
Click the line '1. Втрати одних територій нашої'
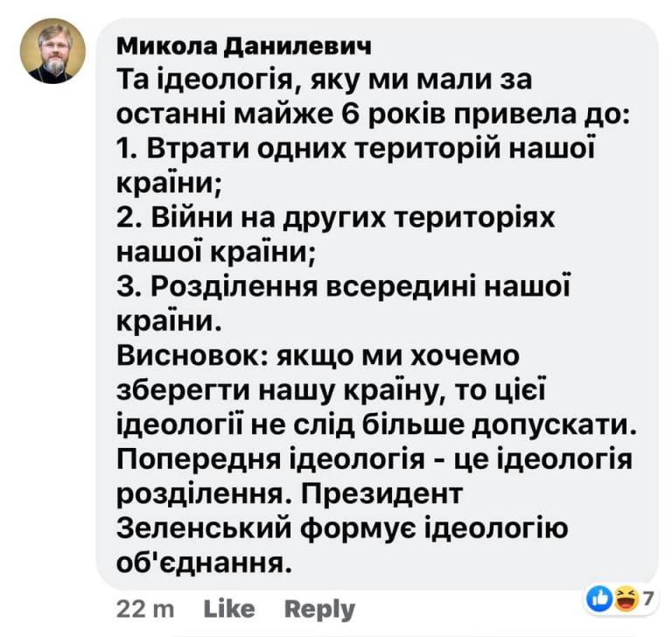[356, 149]
